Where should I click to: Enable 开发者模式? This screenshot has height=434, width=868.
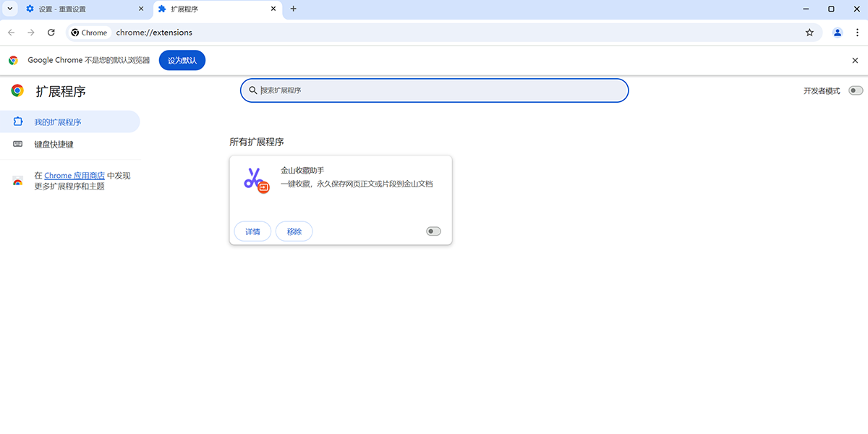click(x=854, y=90)
